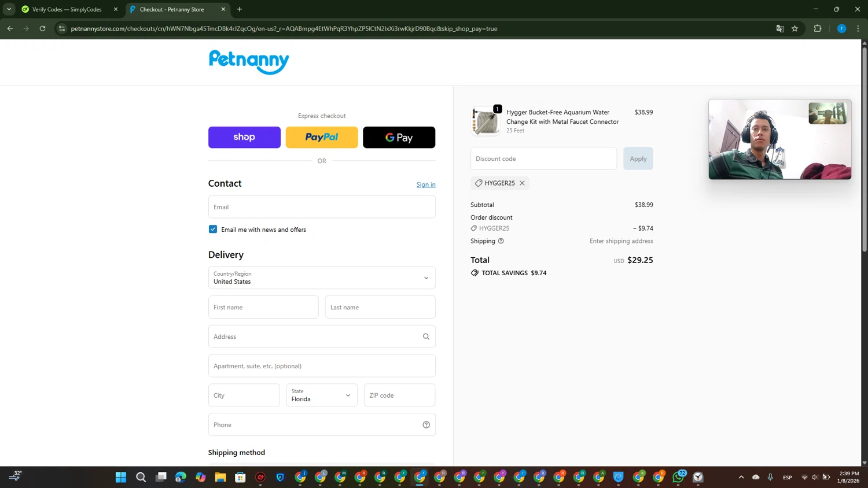
Task: Bookmark this page with the star icon
Action: click(795, 28)
